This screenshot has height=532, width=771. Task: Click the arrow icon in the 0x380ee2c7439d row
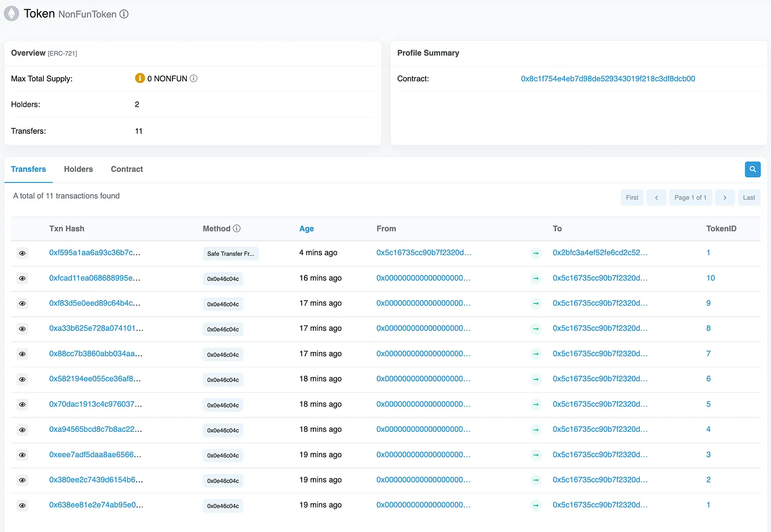pyautogui.click(x=536, y=480)
